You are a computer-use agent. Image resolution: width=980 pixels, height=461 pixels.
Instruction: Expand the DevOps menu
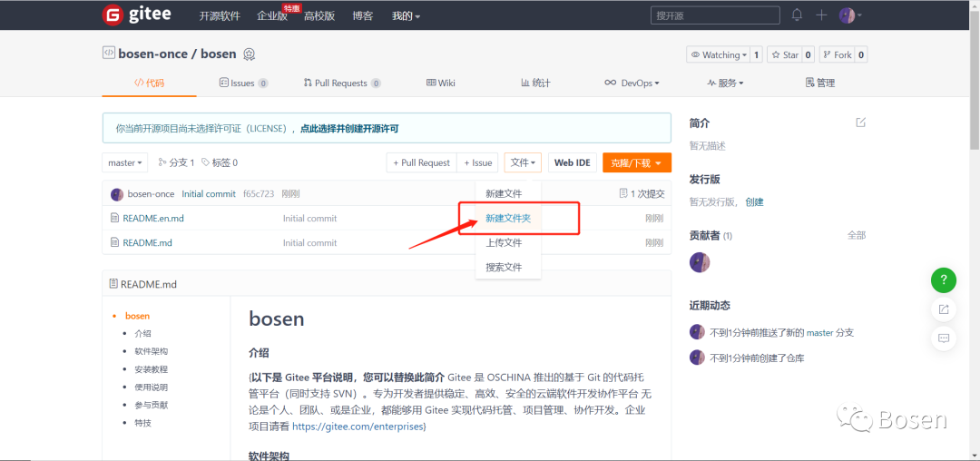[632, 83]
